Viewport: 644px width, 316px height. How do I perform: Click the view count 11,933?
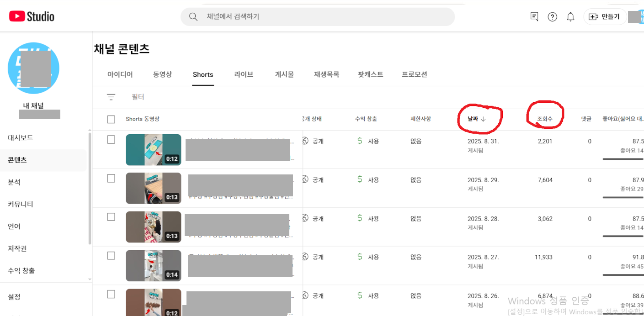click(x=543, y=257)
